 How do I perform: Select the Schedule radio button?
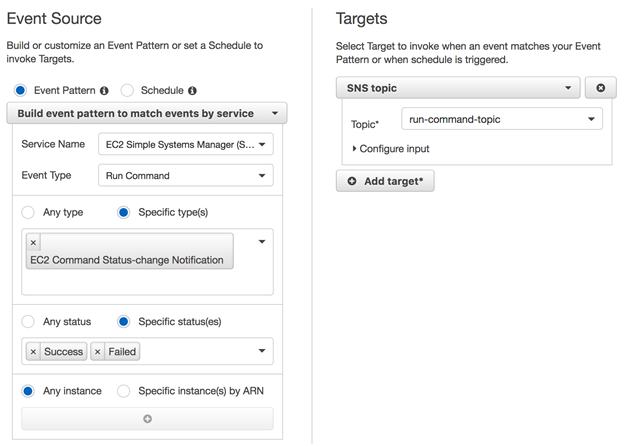(127, 91)
